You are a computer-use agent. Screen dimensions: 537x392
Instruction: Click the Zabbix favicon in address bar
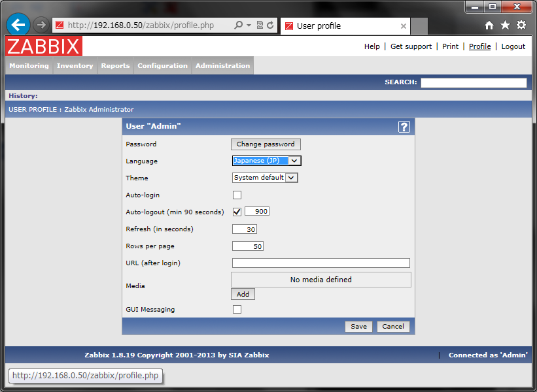[x=60, y=25]
